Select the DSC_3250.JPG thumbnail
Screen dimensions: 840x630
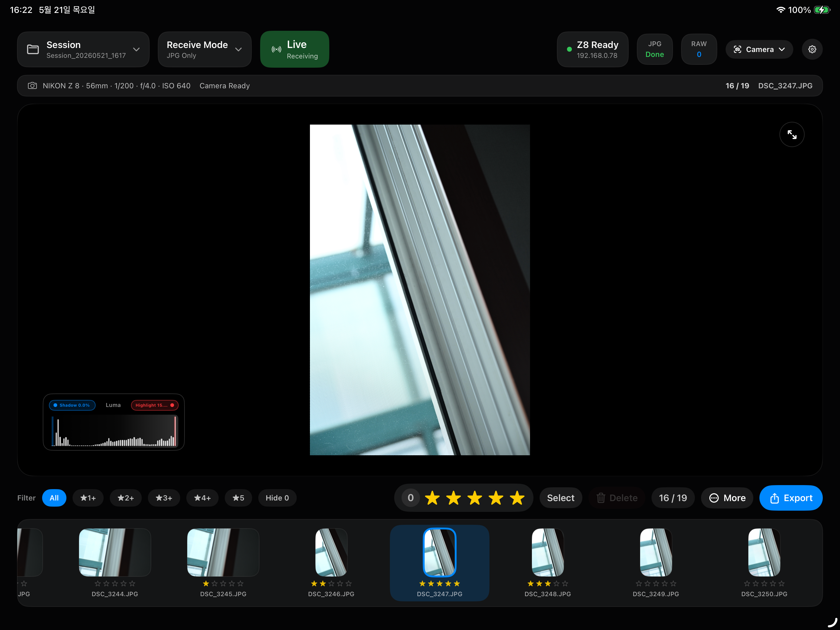[x=764, y=552]
